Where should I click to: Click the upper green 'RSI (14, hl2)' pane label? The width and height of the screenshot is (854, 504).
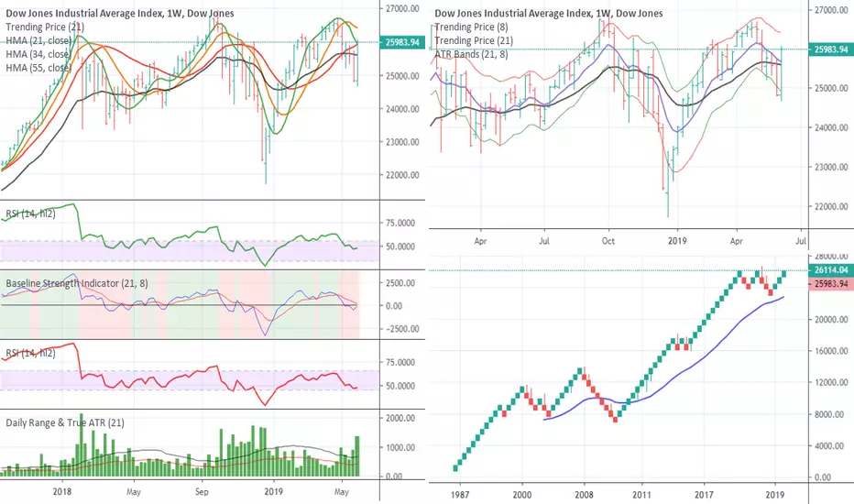click(x=30, y=214)
